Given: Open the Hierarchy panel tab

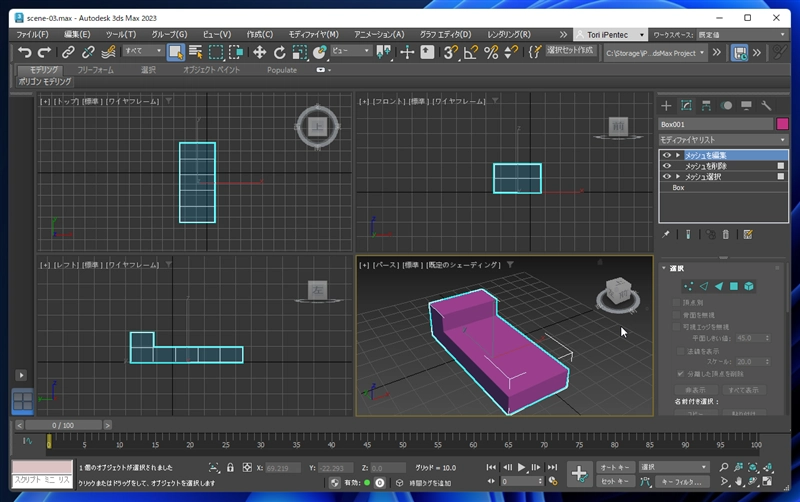Looking at the screenshot, I should [x=706, y=106].
